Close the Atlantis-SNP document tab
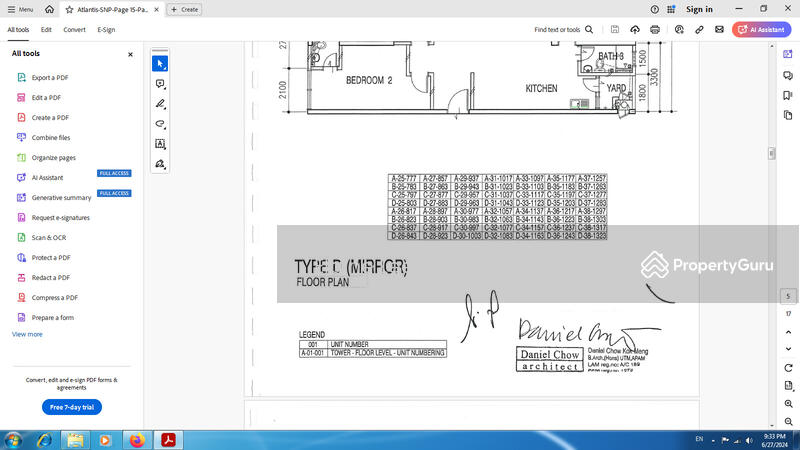 coord(157,10)
